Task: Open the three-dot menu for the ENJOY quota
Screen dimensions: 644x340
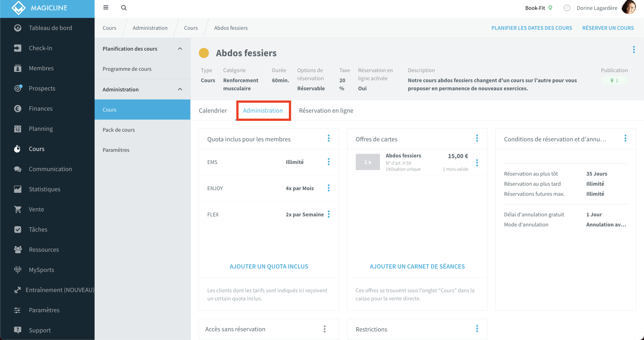Action: coord(328,188)
